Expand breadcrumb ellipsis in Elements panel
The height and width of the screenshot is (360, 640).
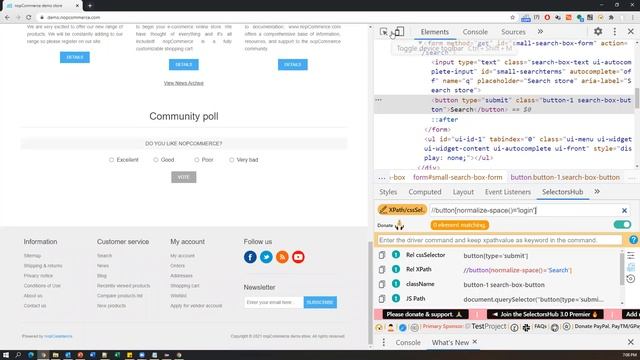point(381,178)
